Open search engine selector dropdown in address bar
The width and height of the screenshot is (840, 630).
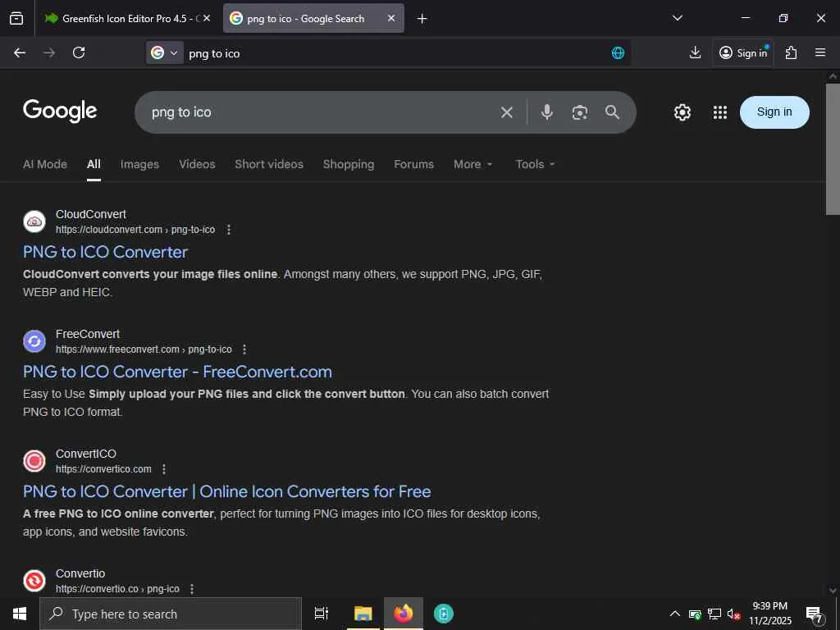165,52
